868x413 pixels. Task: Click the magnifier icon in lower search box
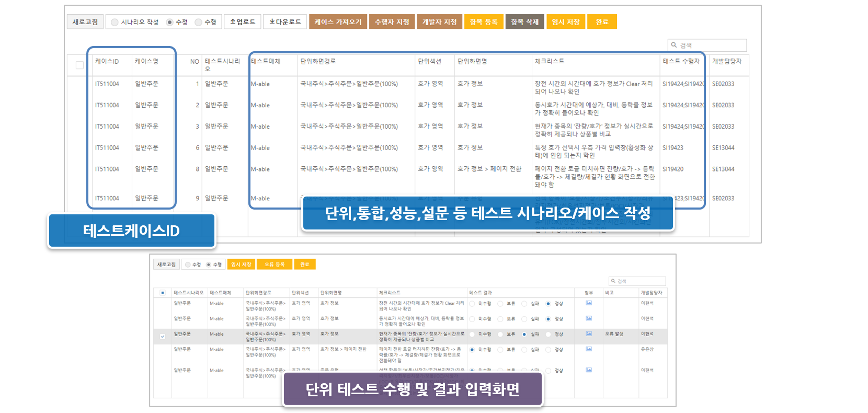[613, 281]
